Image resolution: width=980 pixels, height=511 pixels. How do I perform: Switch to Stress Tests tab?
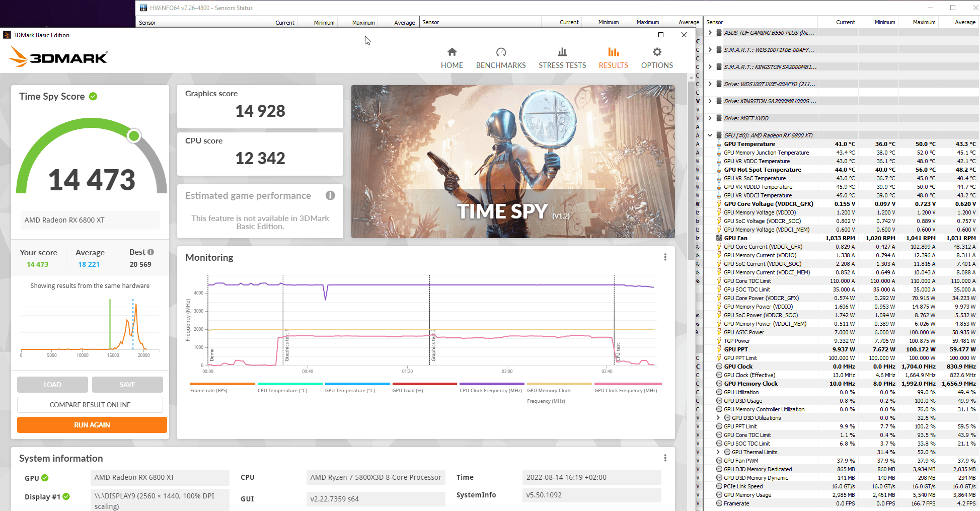[562, 58]
